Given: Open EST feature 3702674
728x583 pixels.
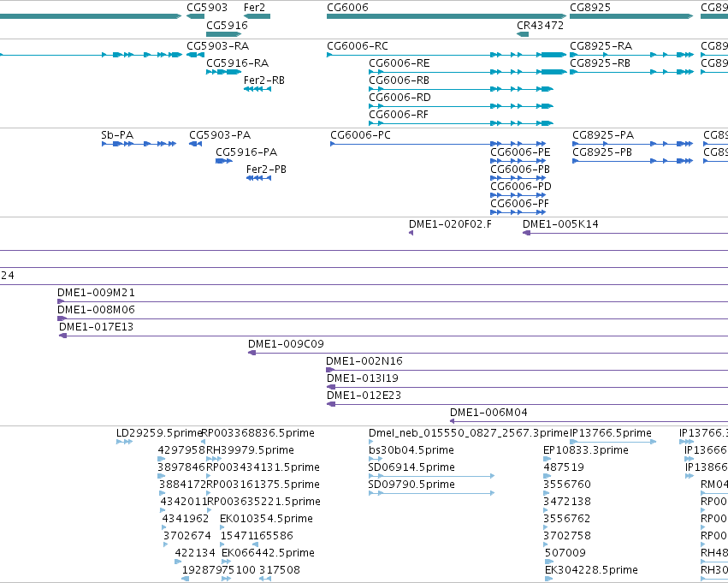Looking at the screenshot, I should coord(186,536).
